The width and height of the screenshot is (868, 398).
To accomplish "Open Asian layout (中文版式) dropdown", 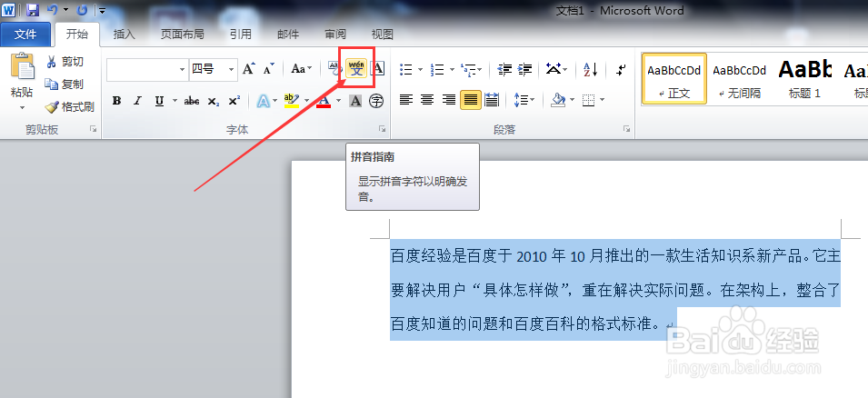I will [x=556, y=69].
